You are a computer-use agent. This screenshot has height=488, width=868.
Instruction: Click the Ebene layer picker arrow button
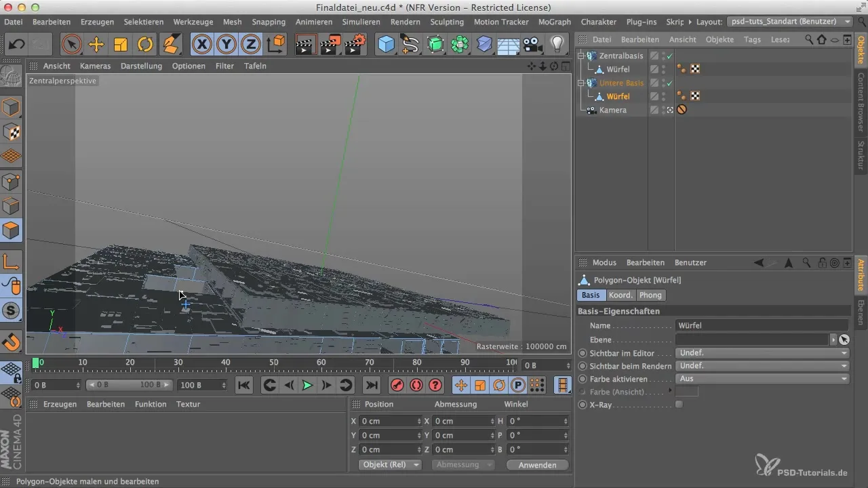(x=833, y=340)
